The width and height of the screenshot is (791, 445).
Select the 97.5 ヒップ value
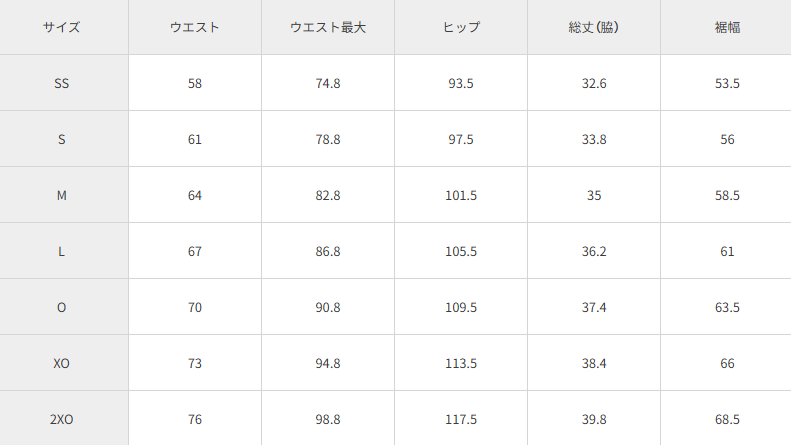pos(461,139)
